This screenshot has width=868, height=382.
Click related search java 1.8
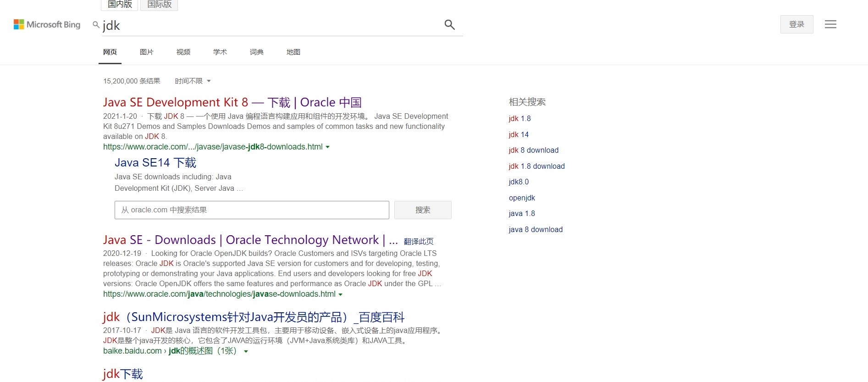pos(522,214)
